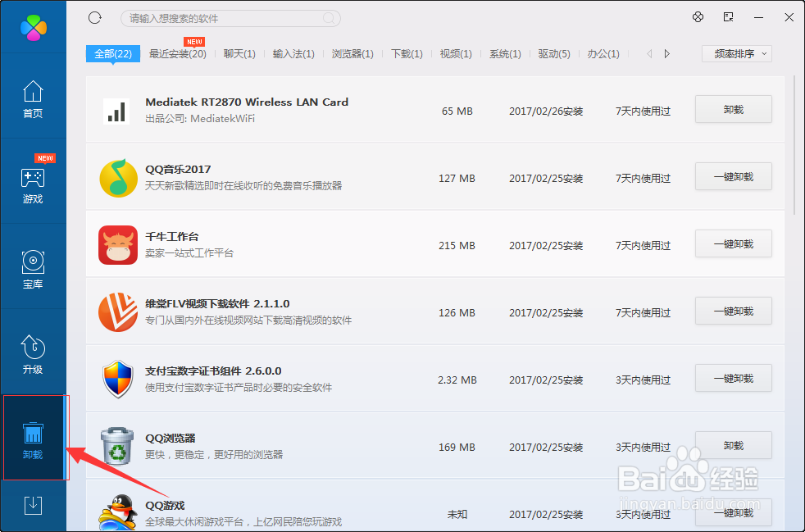Viewport: 805px width, 532px height.
Task: Select the highlighted 卸载 uninstall sidebar icon
Action: (x=33, y=437)
